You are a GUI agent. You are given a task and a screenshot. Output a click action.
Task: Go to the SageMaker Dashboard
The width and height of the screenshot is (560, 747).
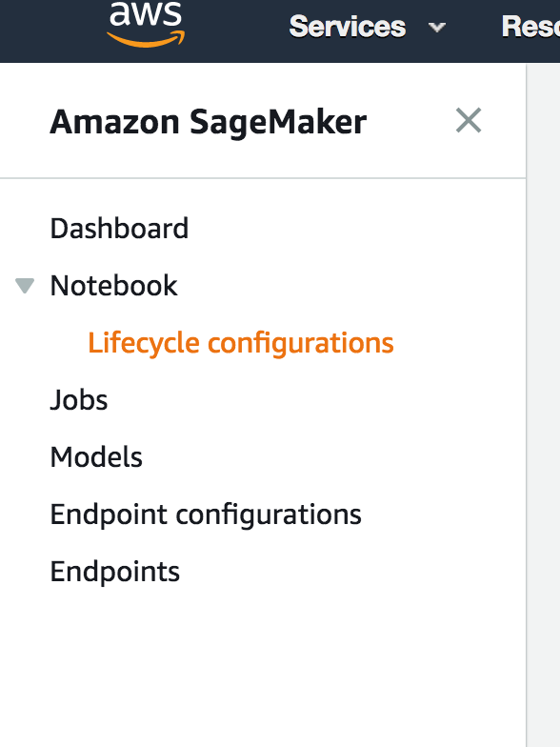coord(119,229)
